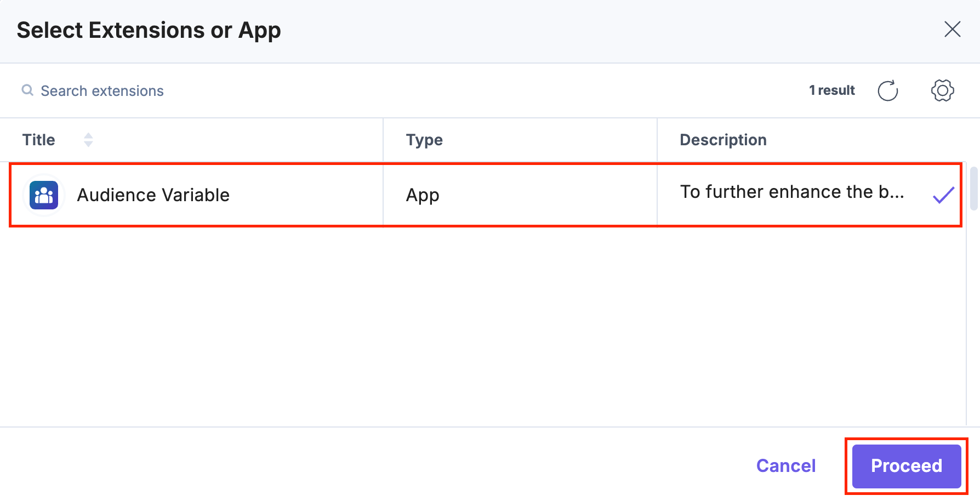Viewport: 980px width, 501px height.
Task: Click the Type column header
Action: pos(424,140)
